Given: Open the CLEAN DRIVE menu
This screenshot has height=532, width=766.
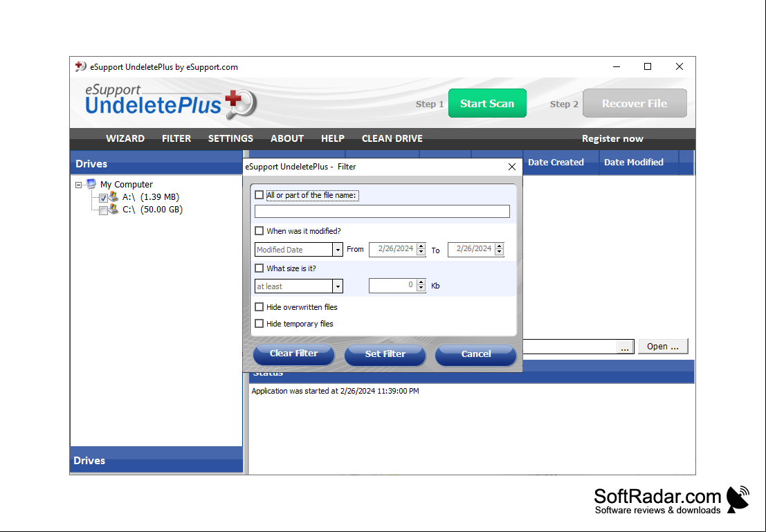Looking at the screenshot, I should pos(392,138).
